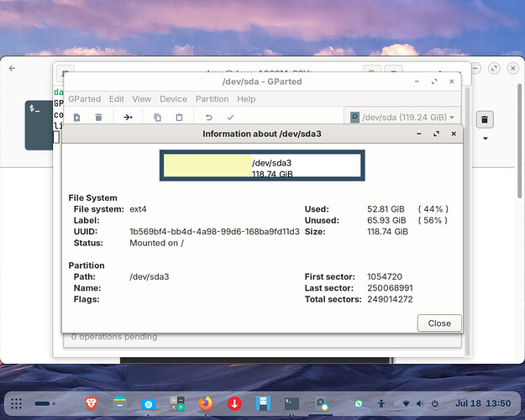The image size is (525, 420).
Task: Click the Size value 118.74 GiB
Action: pyautogui.click(x=387, y=232)
